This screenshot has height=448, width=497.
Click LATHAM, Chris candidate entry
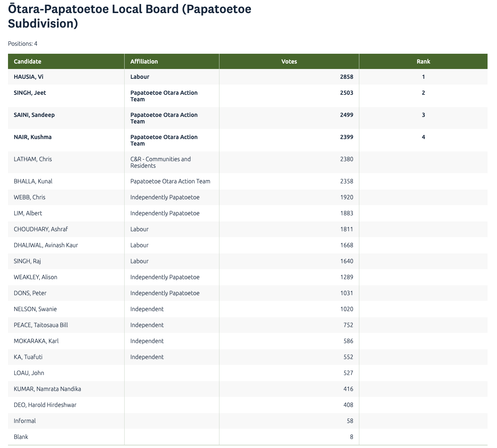tap(33, 159)
